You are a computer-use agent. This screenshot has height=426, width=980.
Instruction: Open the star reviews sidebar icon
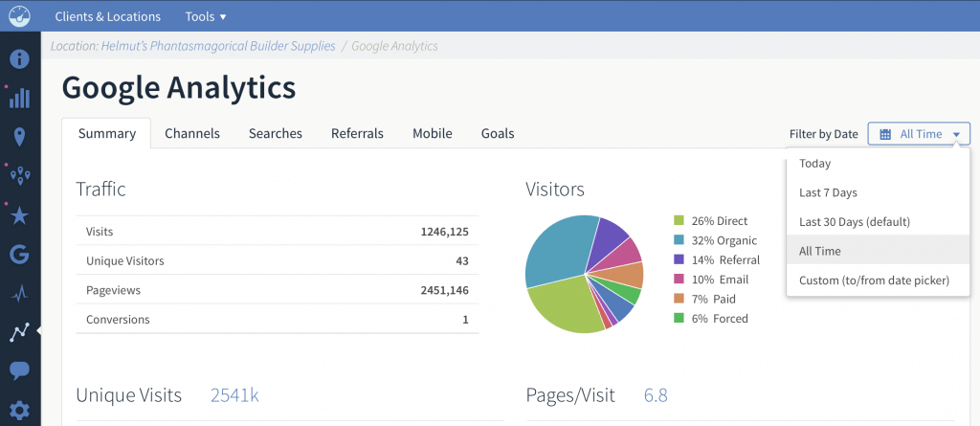tap(19, 215)
